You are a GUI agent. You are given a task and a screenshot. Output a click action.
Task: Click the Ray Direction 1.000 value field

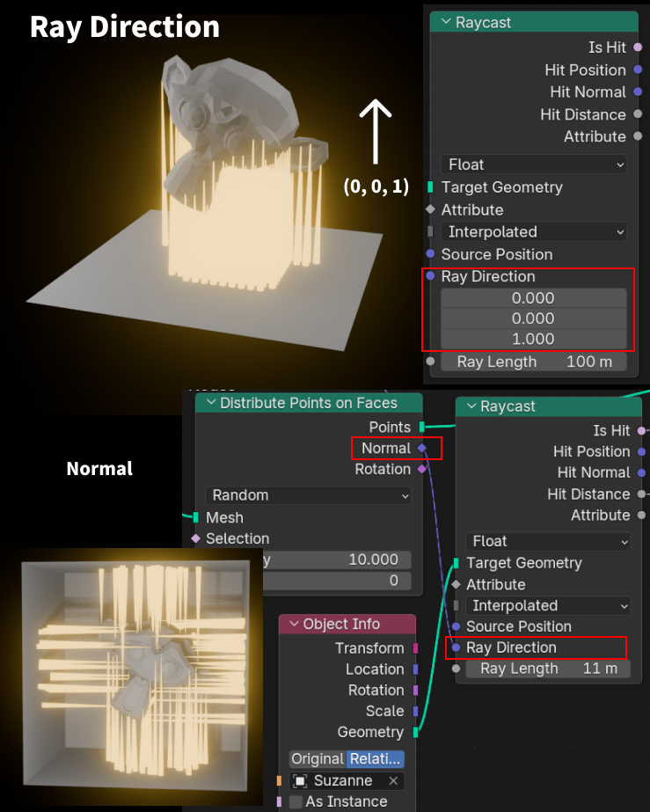click(x=533, y=339)
